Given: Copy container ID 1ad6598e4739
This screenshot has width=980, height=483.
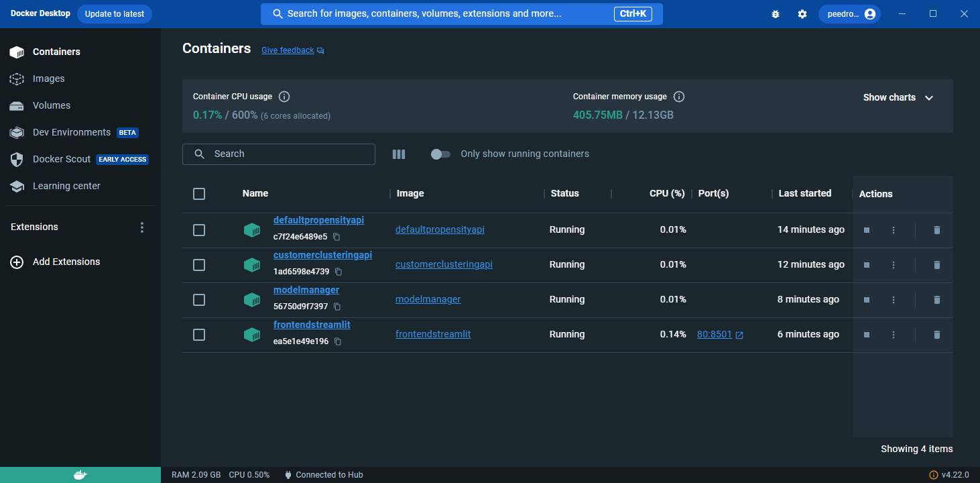Looking at the screenshot, I should pos(339,272).
